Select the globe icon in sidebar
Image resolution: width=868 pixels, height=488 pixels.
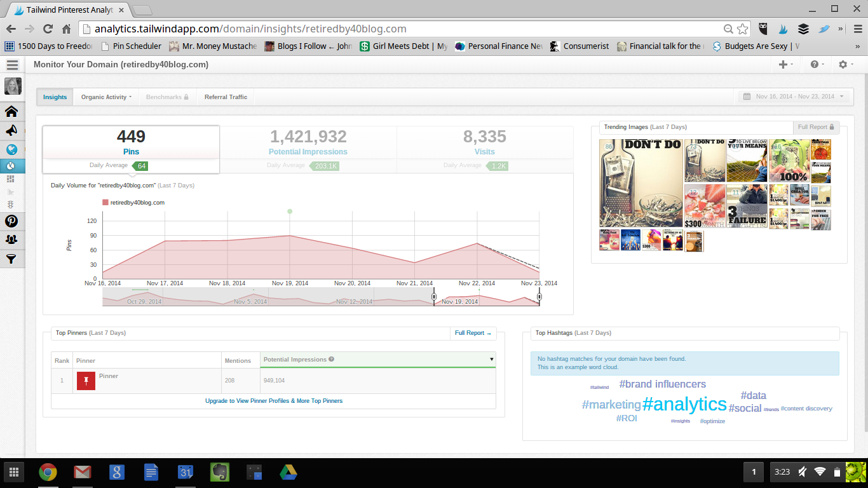(11, 150)
